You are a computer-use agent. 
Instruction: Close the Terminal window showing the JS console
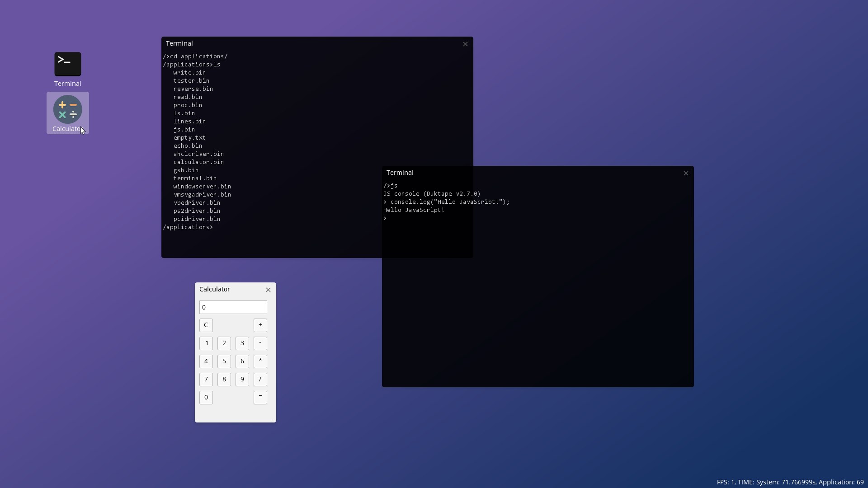click(686, 173)
